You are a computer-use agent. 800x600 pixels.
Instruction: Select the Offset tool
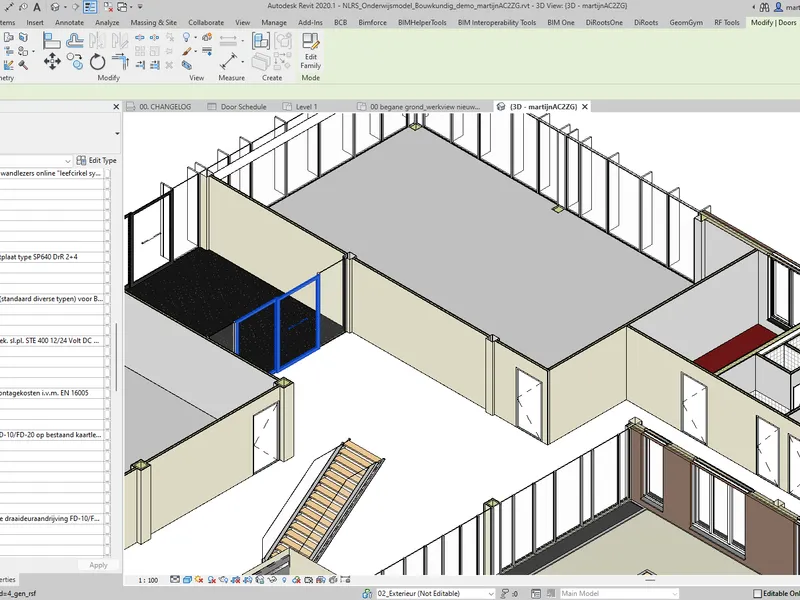pyautogui.click(x=75, y=40)
